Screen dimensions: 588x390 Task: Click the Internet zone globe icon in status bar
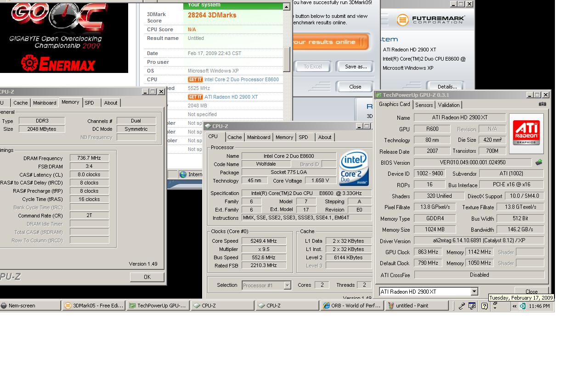click(x=183, y=174)
